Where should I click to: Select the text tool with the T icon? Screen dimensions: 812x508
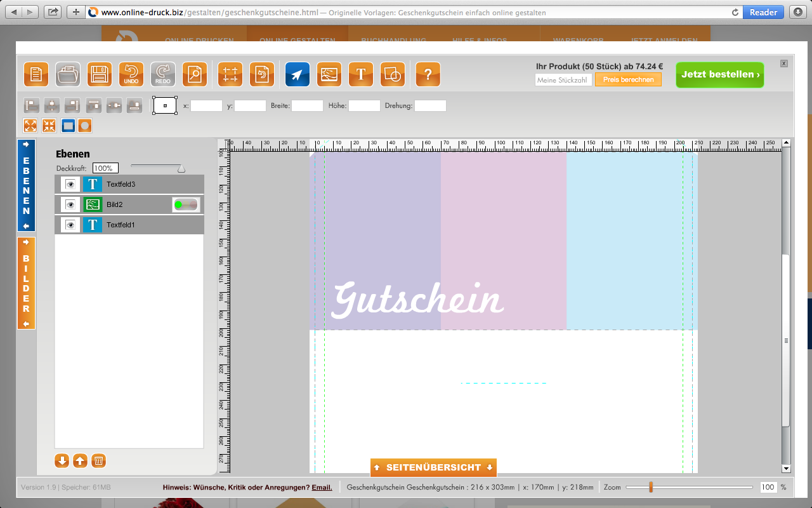click(361, 74)
